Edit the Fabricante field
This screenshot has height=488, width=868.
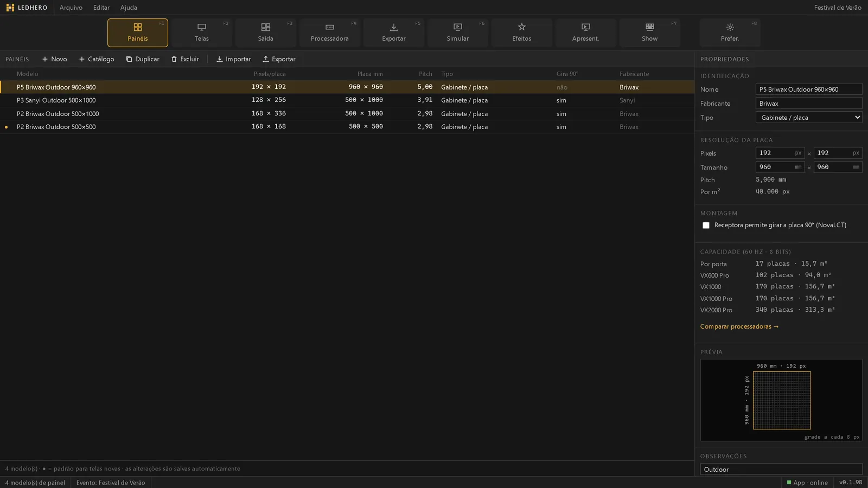809,103
